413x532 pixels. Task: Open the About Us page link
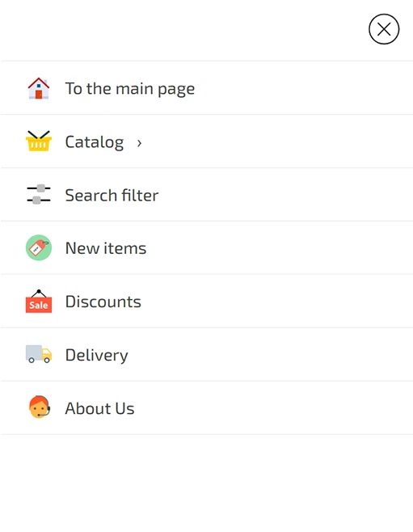99,408
